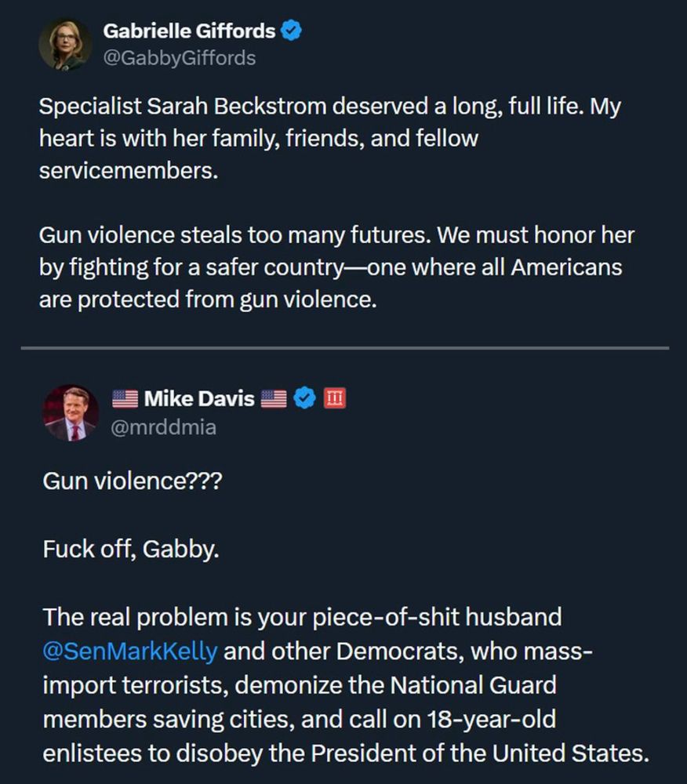The height and width of the screenshot is (784, 687).
Task: Open Mike Davis' profile picture
Action: [71, 412]
